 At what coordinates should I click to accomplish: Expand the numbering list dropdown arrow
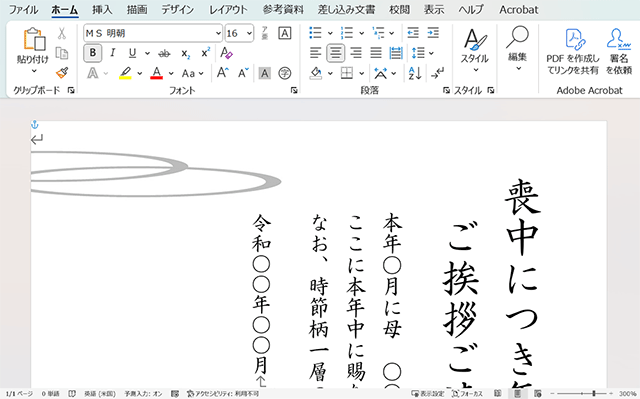tap(362, 33)
